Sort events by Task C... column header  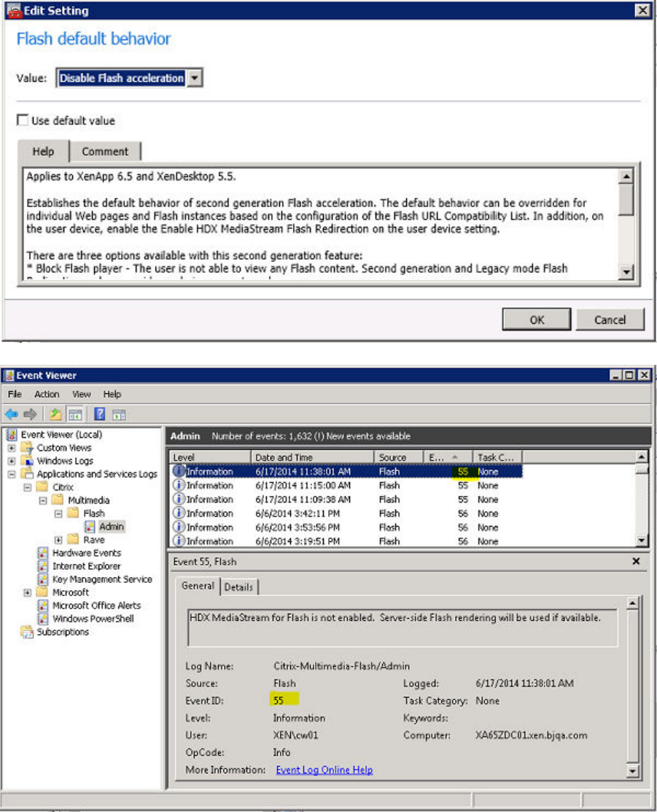coord(497,457)
